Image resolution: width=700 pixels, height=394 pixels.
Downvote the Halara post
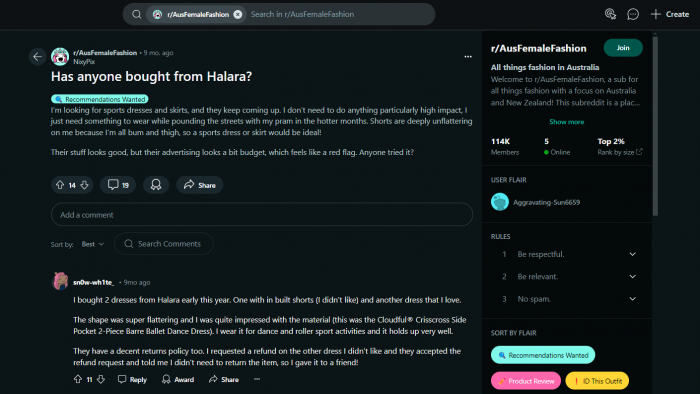point(84,185)
